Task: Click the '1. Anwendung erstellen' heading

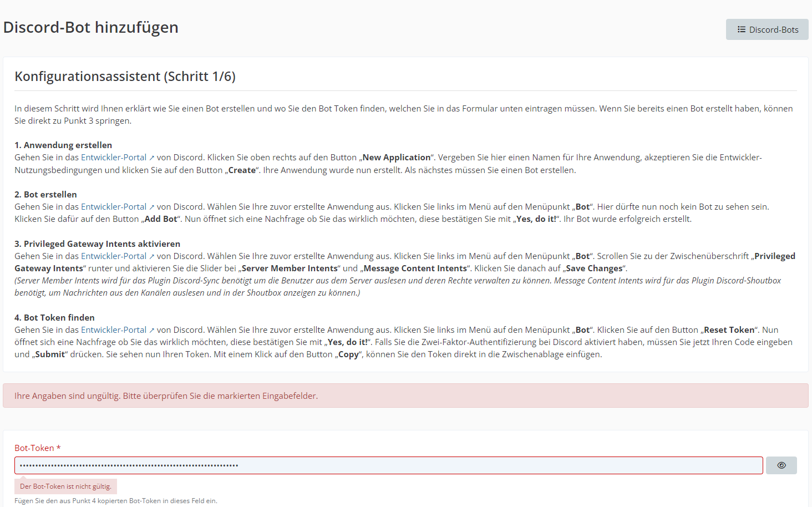Action: click(x=63, y=145)
